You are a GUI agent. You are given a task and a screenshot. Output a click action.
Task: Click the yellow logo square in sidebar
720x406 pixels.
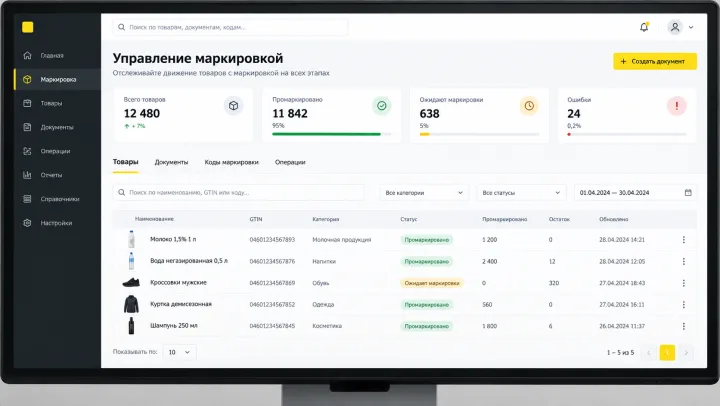[28, 27]
